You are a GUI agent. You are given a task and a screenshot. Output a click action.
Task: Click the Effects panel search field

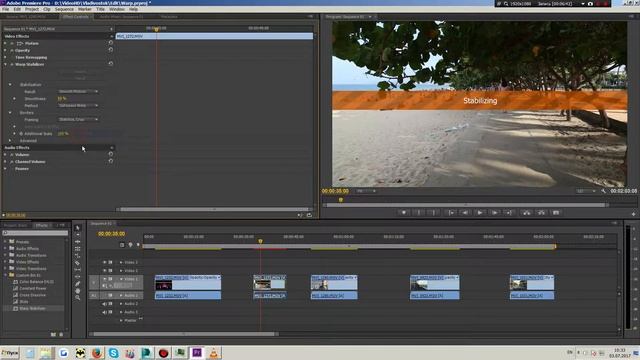pos(35,233)
